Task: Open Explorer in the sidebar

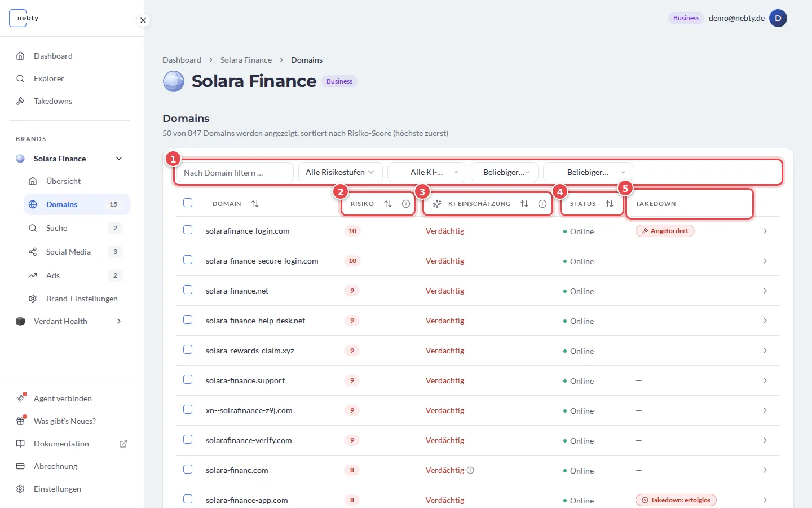Action: (70, 78)
